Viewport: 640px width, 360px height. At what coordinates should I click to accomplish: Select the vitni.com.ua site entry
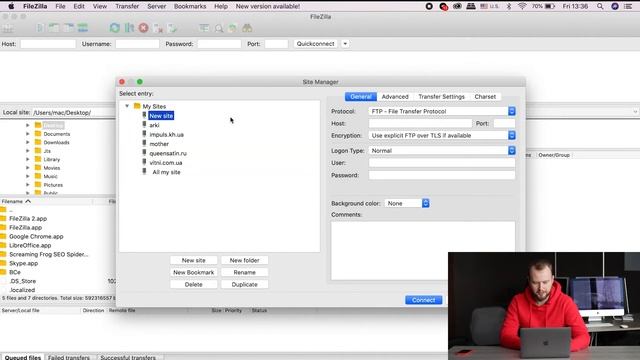pos(166,163)
